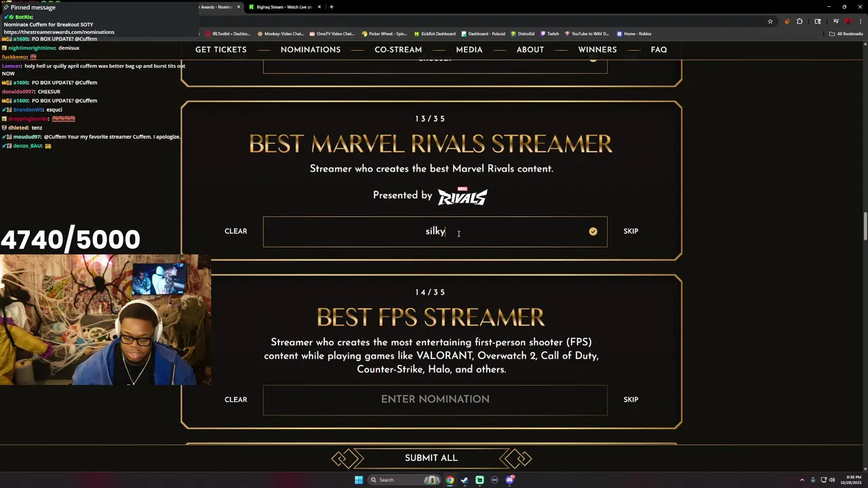Bookmark this page with the star icon
Viewport: 868px width, 488px height.
(770, 21)
